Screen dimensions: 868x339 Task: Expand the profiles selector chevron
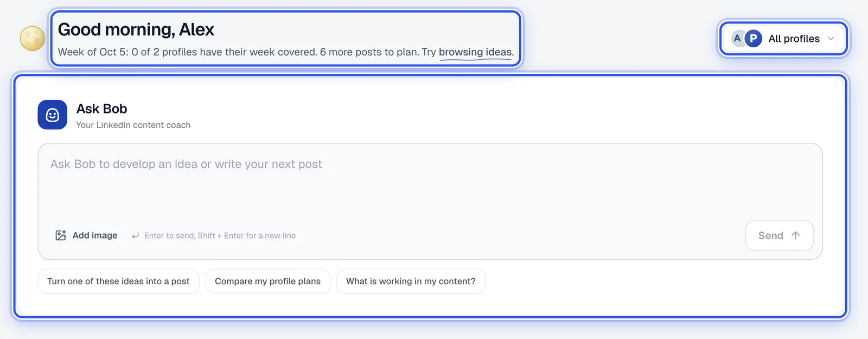tap(831, 39)
